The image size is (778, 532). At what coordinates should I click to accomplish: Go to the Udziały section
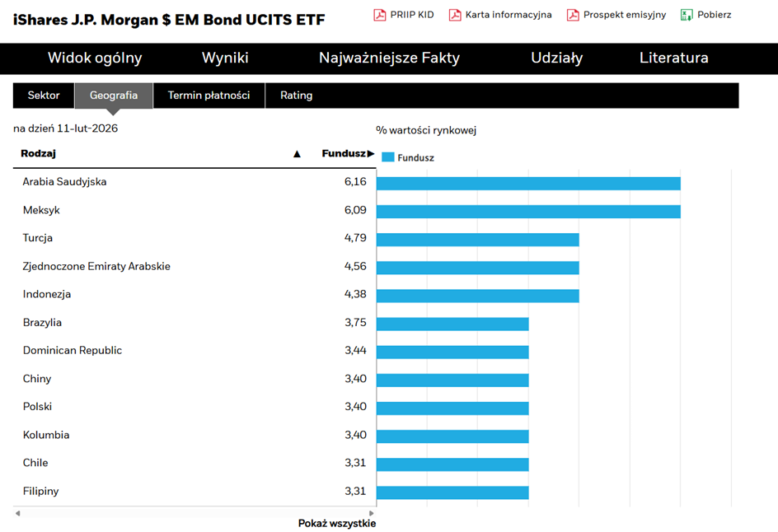(556, 58)
